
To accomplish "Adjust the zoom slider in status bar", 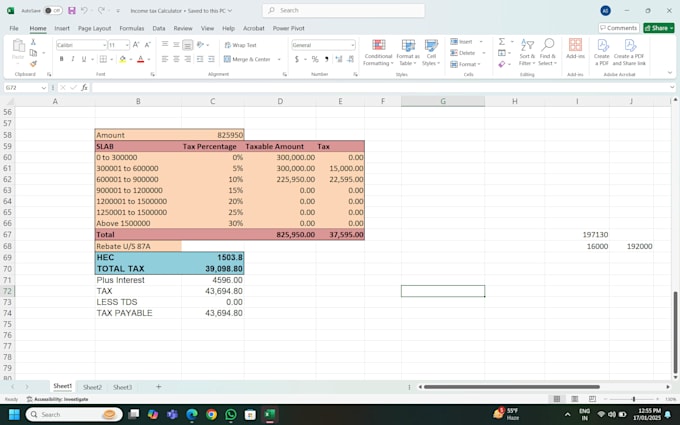I will 634,399.
